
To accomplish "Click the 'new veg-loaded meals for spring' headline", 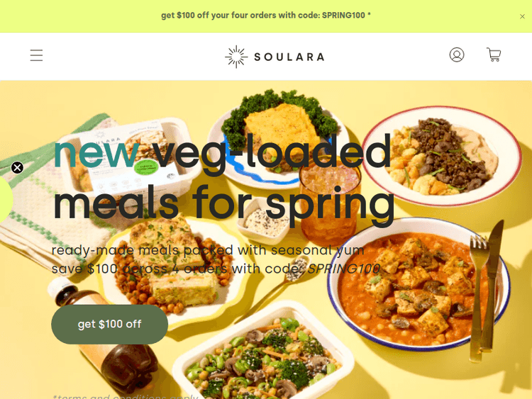I will 223,178.
